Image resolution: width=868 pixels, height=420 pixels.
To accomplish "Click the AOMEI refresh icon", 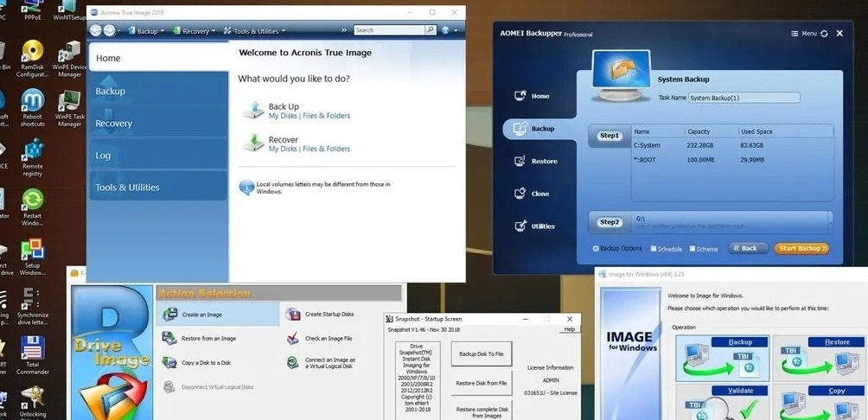I will tap(824, 34).
